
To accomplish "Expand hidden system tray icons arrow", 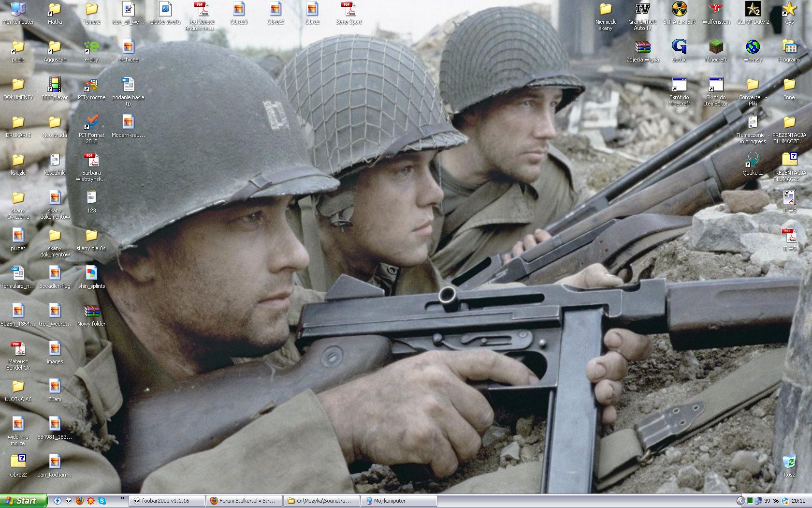I will pyautogui.click(x=740, y=501).
